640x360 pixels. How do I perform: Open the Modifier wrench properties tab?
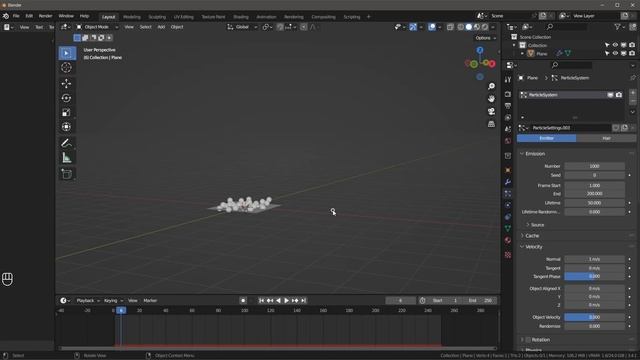tap(508, 182)
